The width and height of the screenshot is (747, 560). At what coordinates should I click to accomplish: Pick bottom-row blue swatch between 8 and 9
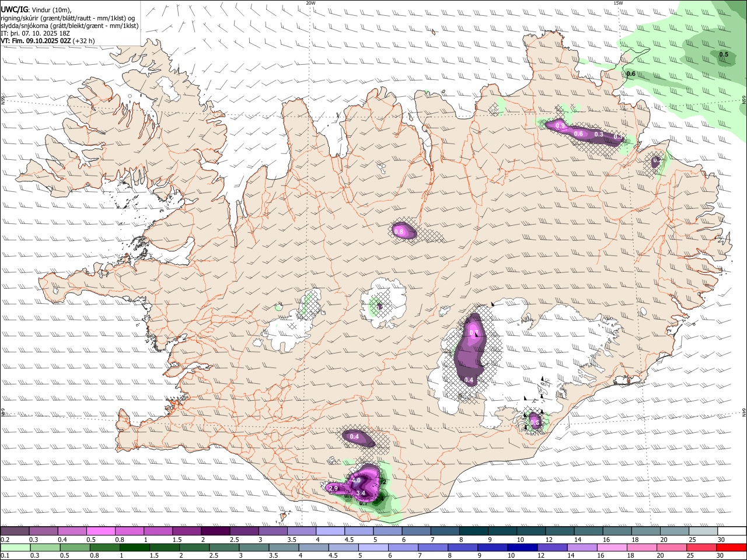(463, 547)
